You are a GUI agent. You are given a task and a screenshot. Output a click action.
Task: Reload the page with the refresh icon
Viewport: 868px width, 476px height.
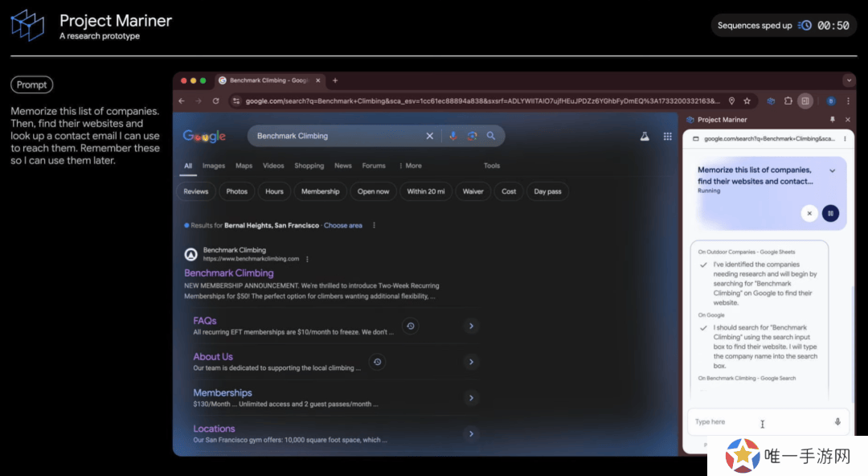(216, 101)
